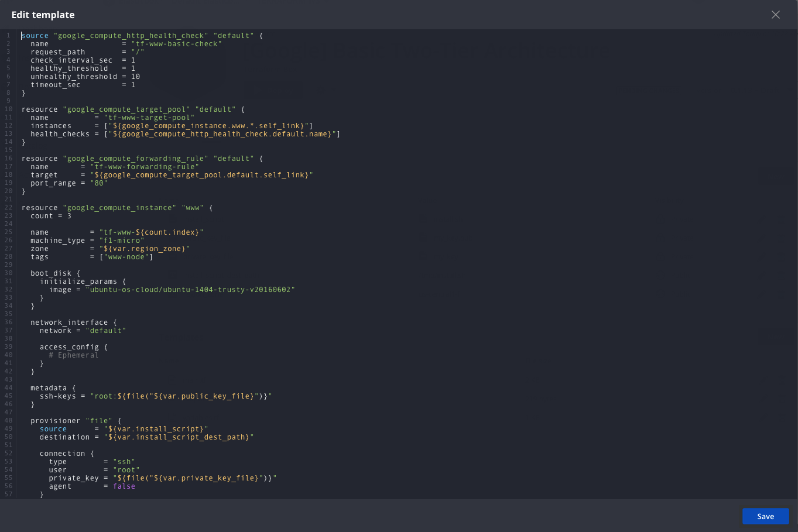Image resolution: width=798 pixels, height=532 pixels.
Task: Click the false value on the agent line
Action: (x=124, y=486)
